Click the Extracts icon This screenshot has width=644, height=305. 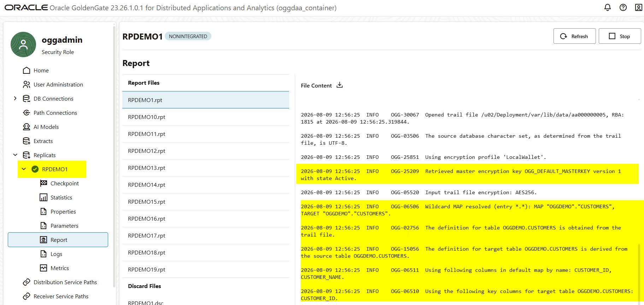pos(27,141)
